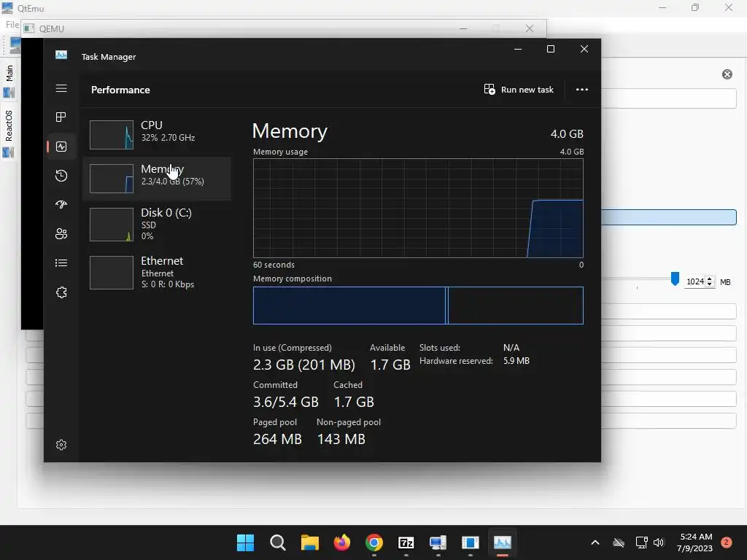Click the memory slider handle in QtEmu
The height and width of the screenshot is (560, 747).
(675, 279)
